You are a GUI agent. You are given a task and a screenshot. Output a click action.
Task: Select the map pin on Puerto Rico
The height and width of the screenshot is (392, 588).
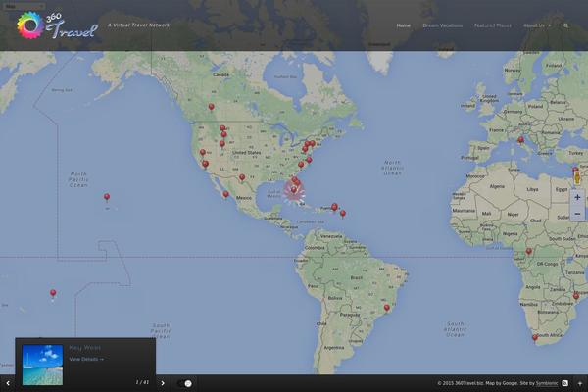click(334, 207)
